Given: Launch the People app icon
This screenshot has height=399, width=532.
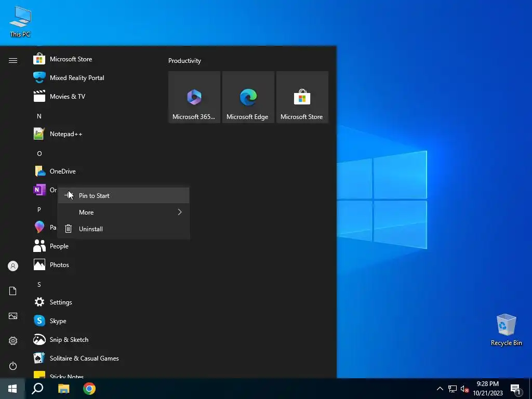Looking at the screenshot, I should pos(39,246).
